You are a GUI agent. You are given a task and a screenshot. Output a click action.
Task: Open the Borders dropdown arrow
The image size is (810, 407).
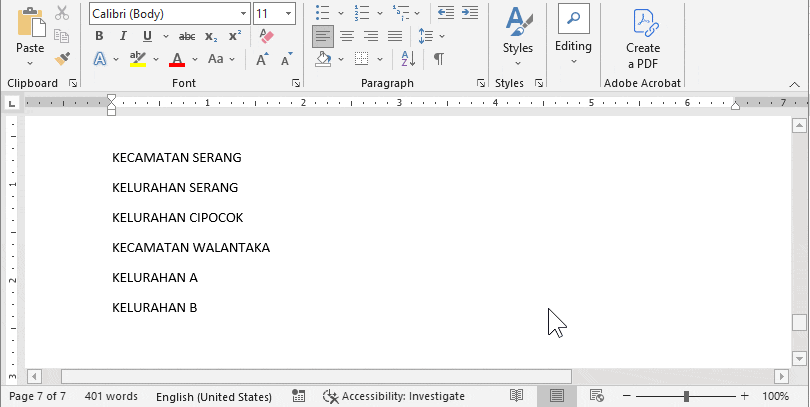click(380, 59)
